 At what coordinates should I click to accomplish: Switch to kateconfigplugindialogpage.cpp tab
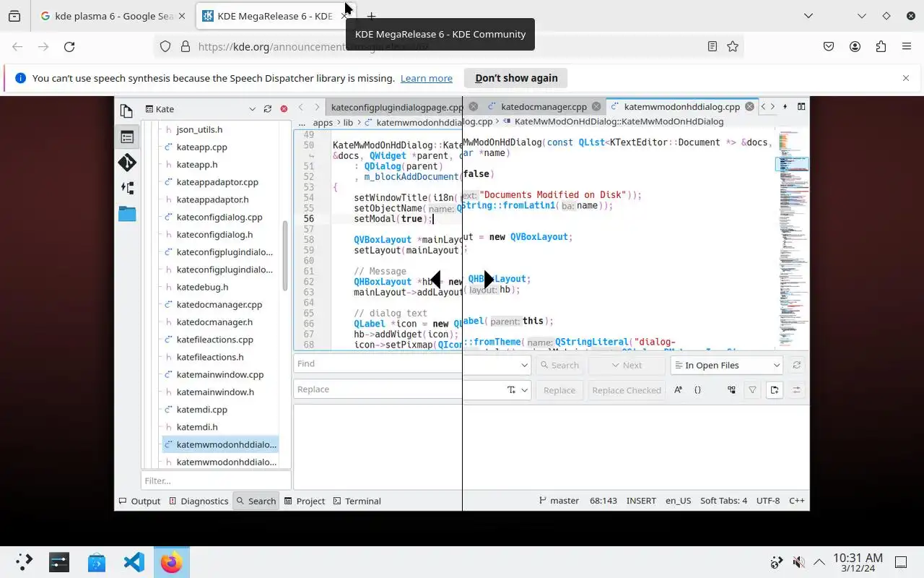point(396,107)
